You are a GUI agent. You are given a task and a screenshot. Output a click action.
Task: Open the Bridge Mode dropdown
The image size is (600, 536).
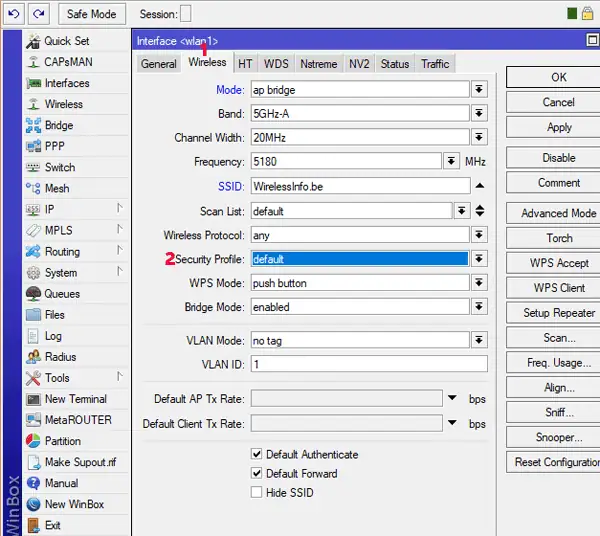click(x=479, y=306)
